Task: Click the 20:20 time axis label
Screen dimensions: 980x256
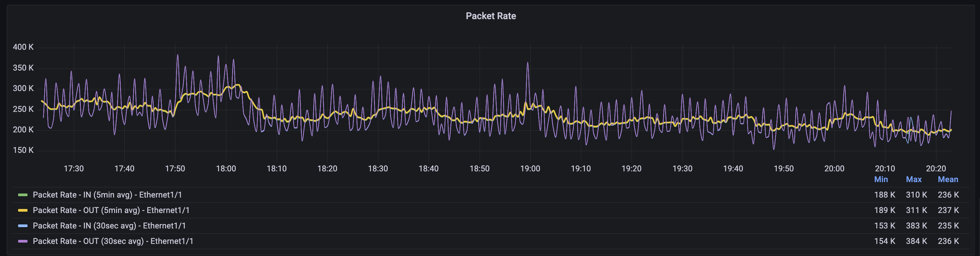Action: tap(936, 169)
